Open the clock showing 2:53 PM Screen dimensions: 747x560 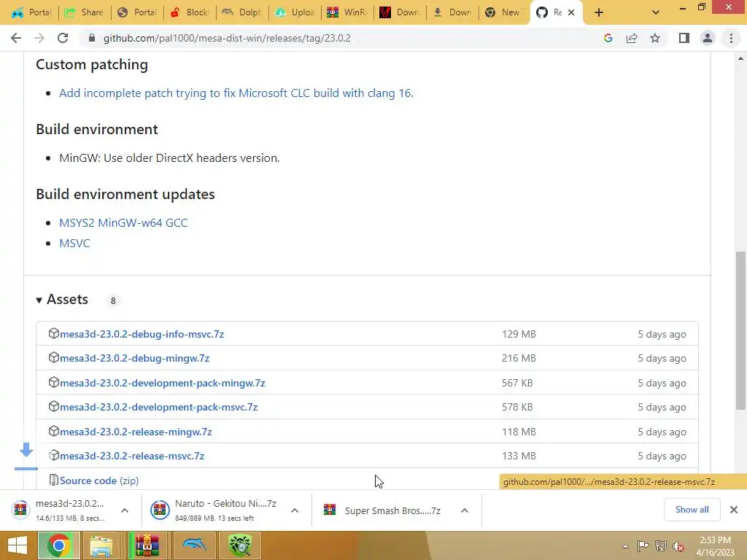[715, 545]
